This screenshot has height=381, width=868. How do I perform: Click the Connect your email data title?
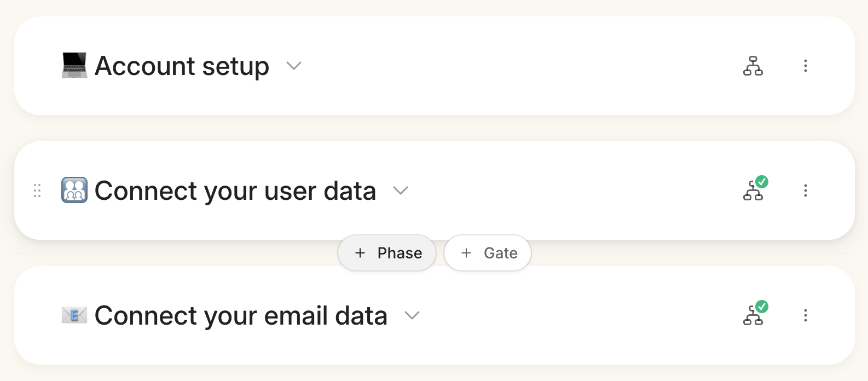(x=241, y=316)
